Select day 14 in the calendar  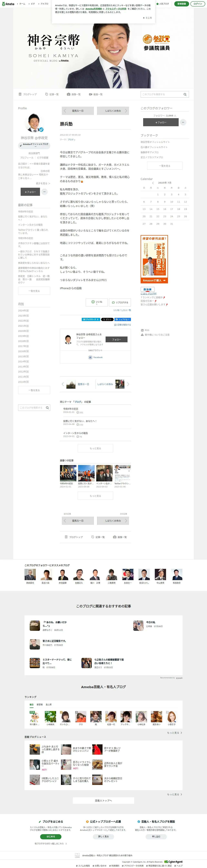pyautogui.click(x=151, y=209)
